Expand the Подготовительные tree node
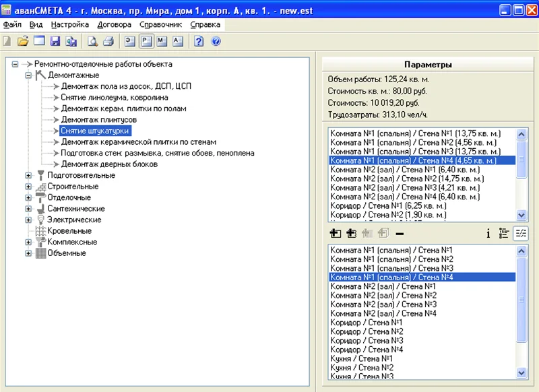The image size is (539, 392). [29, 175]
